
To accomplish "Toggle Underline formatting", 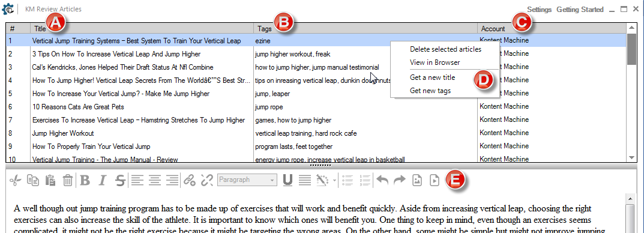I will tap(287, 180).
